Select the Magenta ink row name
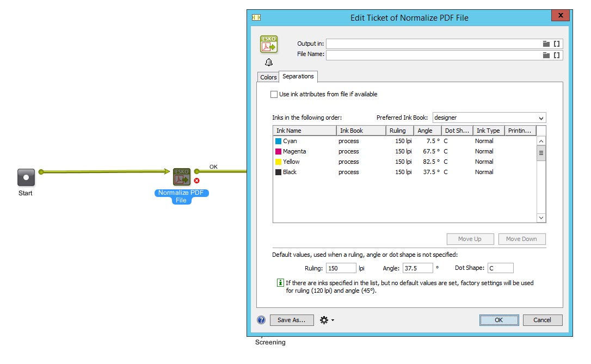The image size is (591, 364). click(294, 151)
